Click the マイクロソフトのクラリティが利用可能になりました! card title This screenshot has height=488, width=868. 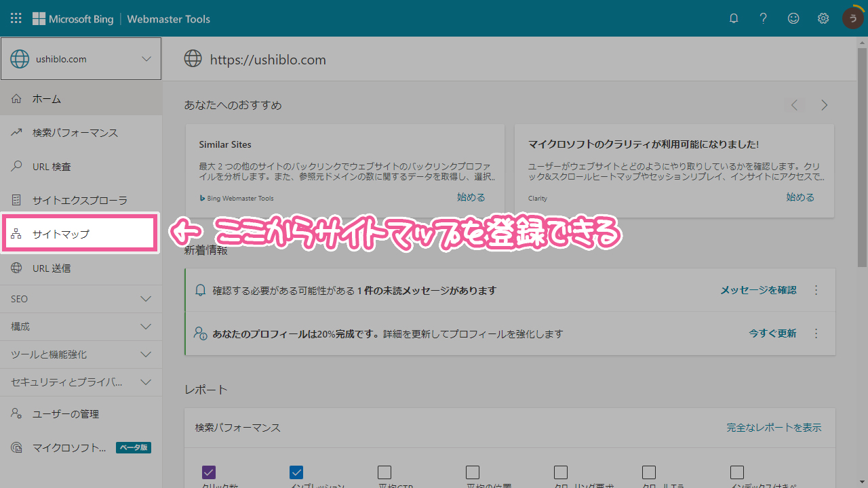643,144
